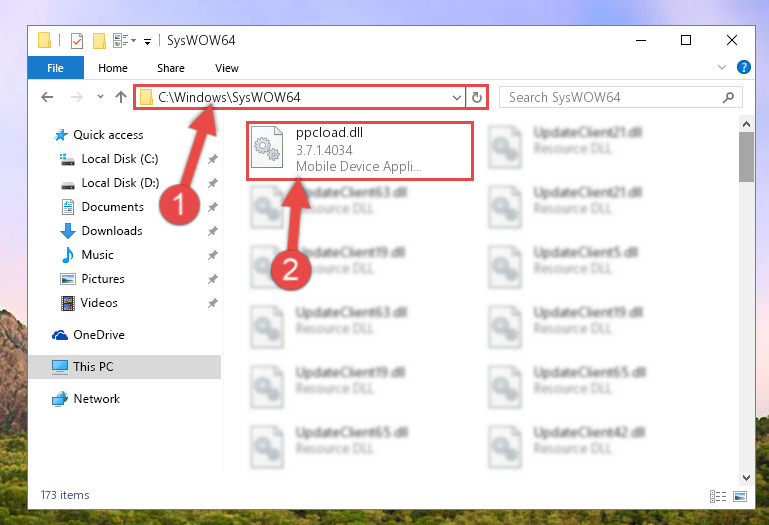Click the pin icon next to Local Disk (C:)
This screenshot has width=769, height=525.
pyautogui.click(x=212, y=159)
